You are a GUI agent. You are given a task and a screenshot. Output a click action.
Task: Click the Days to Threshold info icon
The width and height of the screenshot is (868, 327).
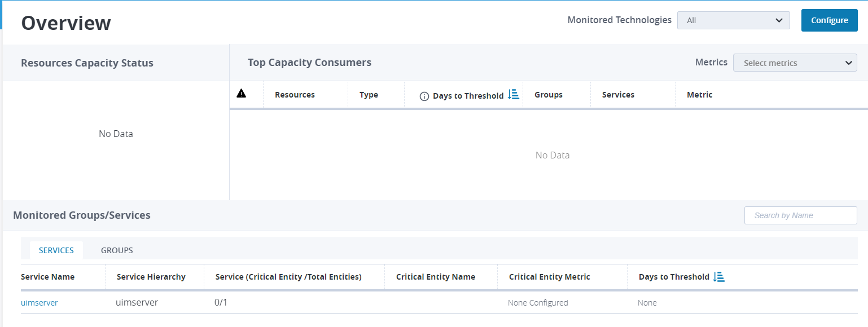(x=424, y=96)
